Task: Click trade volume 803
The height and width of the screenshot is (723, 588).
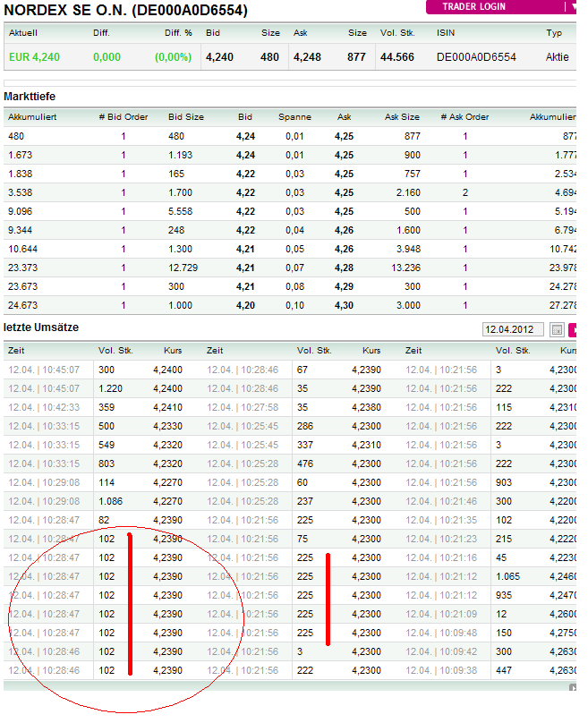Action: coord(107,464)
